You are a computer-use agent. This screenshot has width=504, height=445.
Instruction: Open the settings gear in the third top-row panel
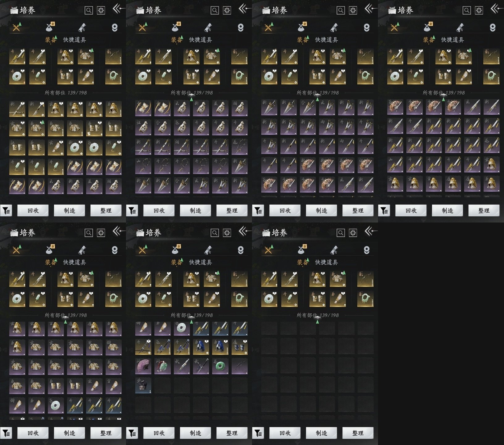click(x=353, y=11)
